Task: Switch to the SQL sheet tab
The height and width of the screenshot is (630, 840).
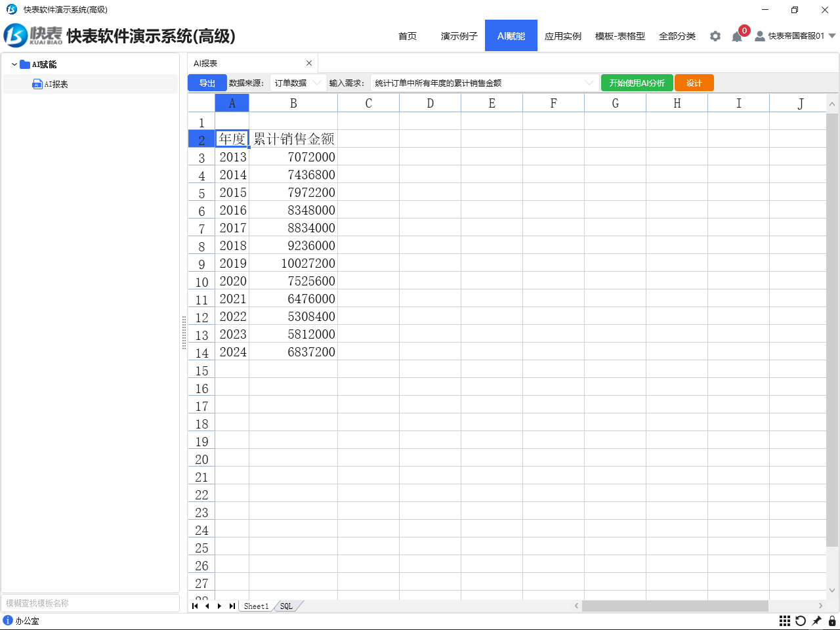Action: click(x=287, y=606)
